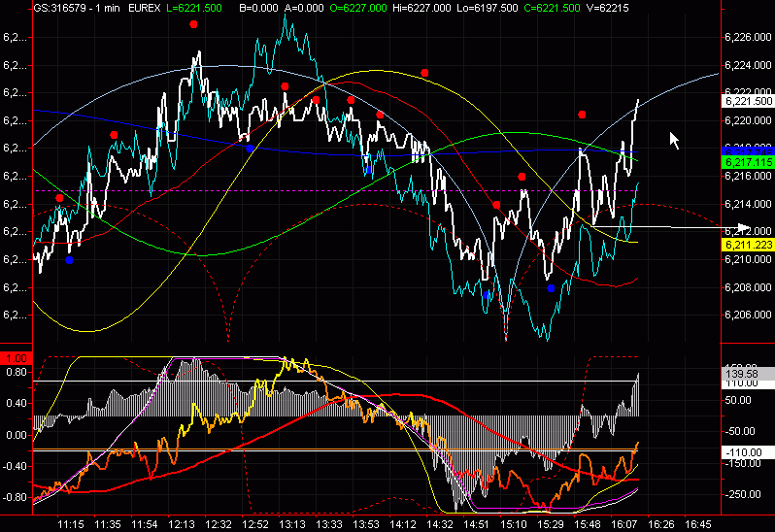Select the C=6221.500 close value
The width and height of the screenshot is (775, 532).
point(552,8)
